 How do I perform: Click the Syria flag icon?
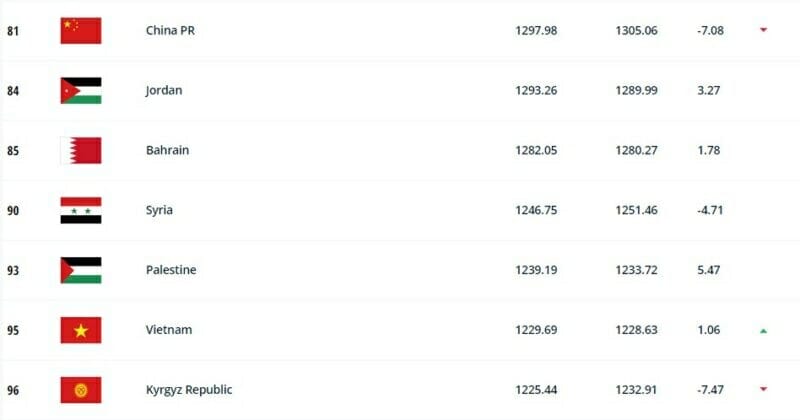tap(81, 210)
